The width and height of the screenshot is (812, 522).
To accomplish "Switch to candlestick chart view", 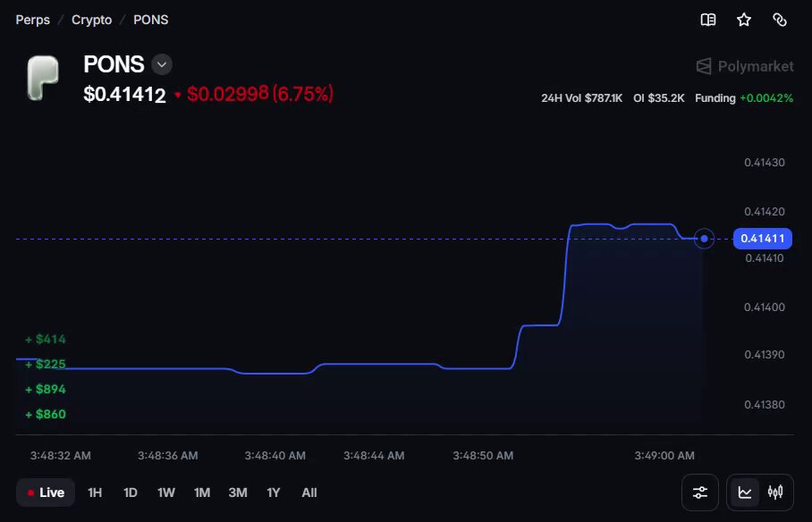I will tap(775, 492).
